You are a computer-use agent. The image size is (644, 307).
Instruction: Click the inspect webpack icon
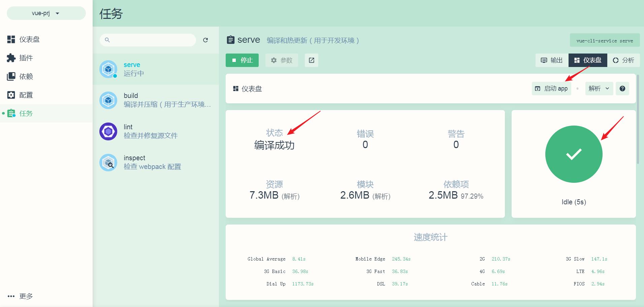108,162
